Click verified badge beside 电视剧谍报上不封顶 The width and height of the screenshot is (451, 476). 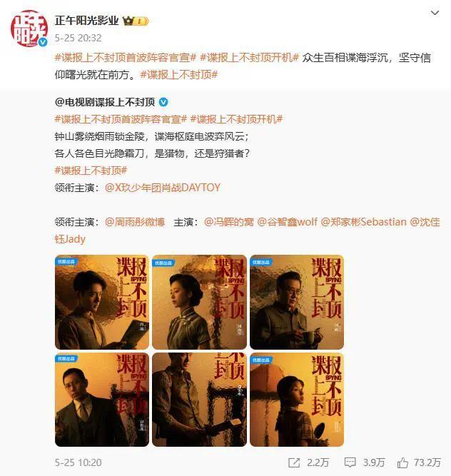(163, 102)
